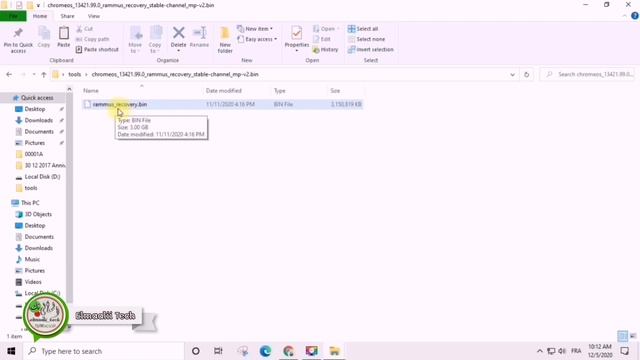
Task: Click Copy path in ribbon
Action: tap(93, 39)
